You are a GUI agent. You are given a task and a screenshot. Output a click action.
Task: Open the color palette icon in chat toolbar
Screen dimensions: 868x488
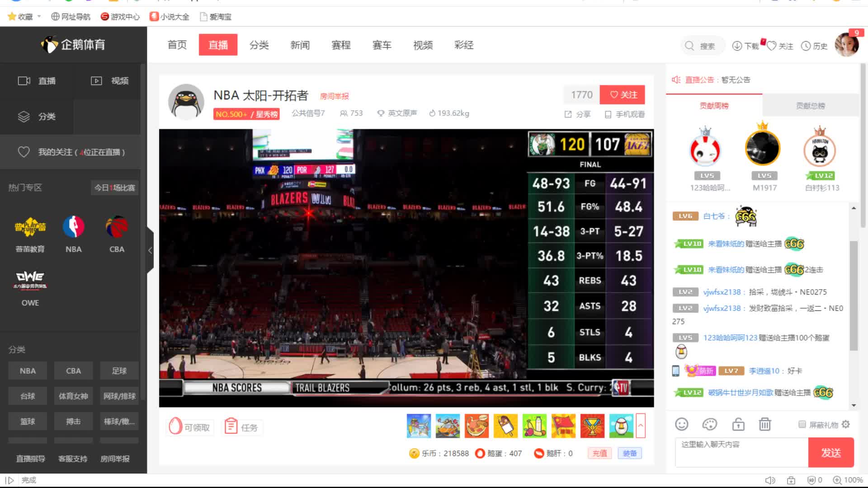tap(709, 424)
